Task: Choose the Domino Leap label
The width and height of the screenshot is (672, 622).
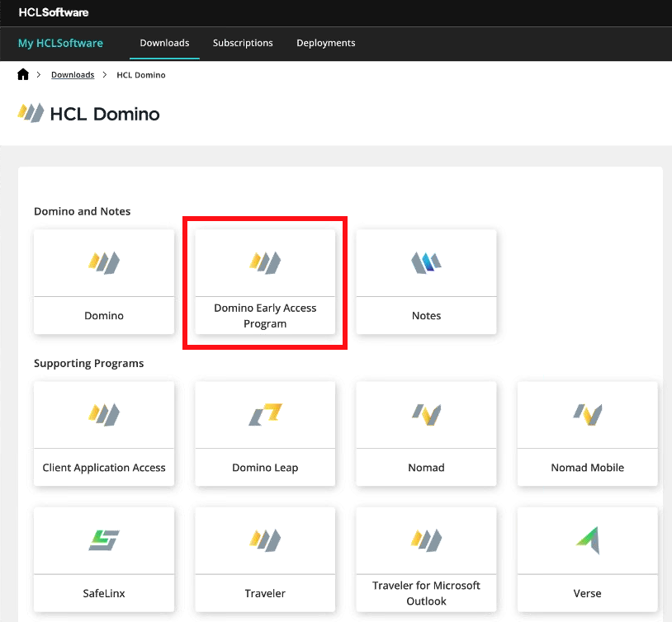Action: click(x=265, y=468)
